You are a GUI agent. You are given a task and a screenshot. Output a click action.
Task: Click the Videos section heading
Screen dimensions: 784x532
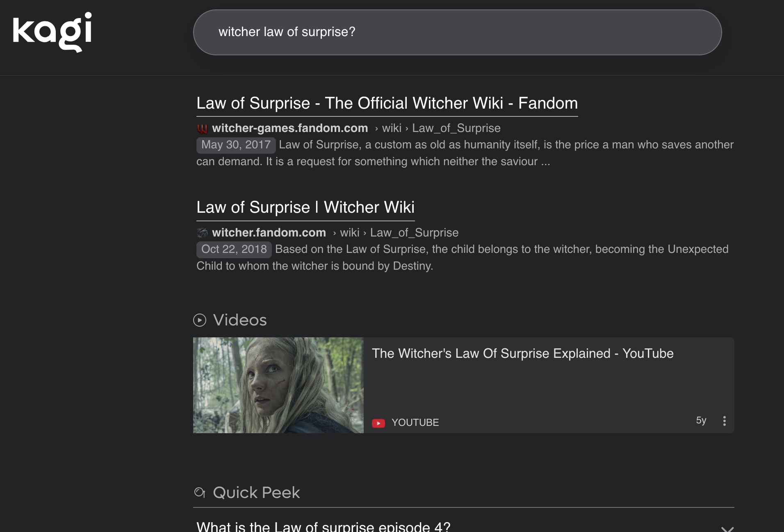point(239,320)
